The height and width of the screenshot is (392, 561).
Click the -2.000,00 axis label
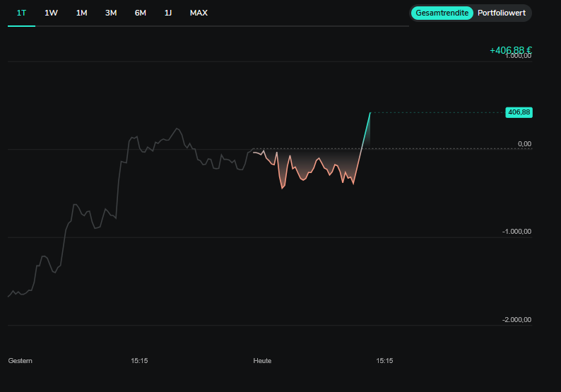point(516,319)
